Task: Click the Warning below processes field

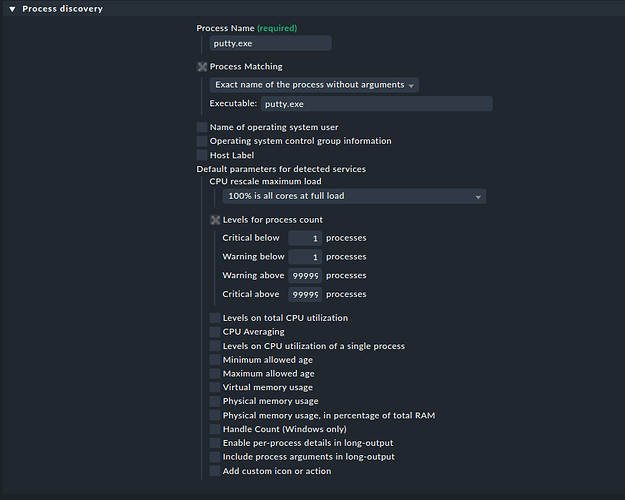Action: point(304,257)
